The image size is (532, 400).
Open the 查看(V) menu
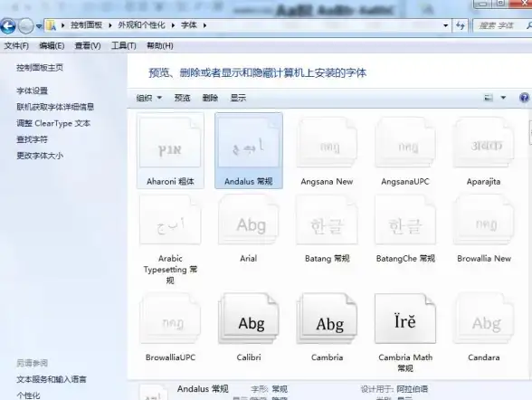point(88,45)
